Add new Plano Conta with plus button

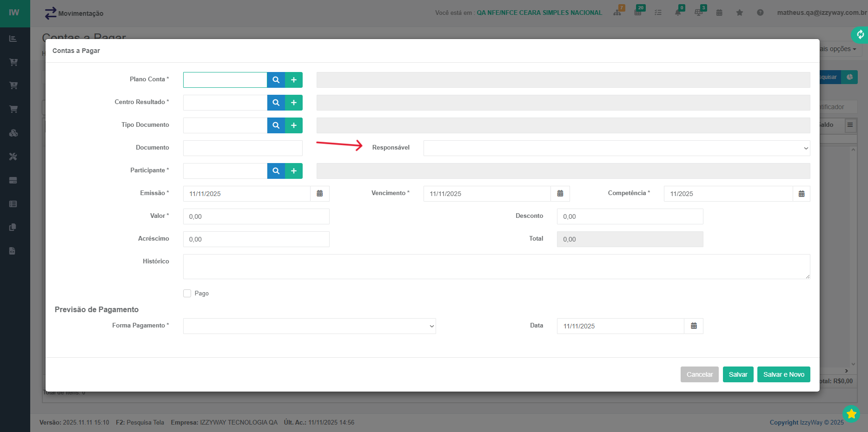click(x=294, y=80)
